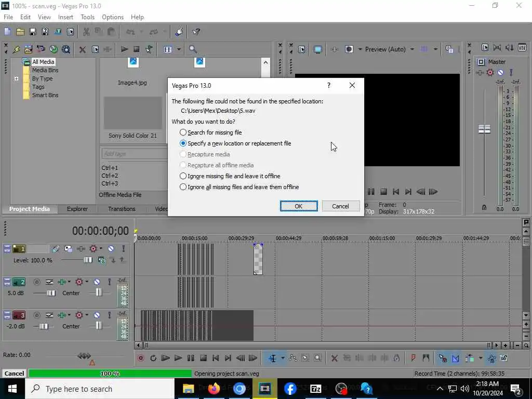The width and height of the screenshot is (532, 399).
Task: Open the File menu
Action: coord(8,17)
